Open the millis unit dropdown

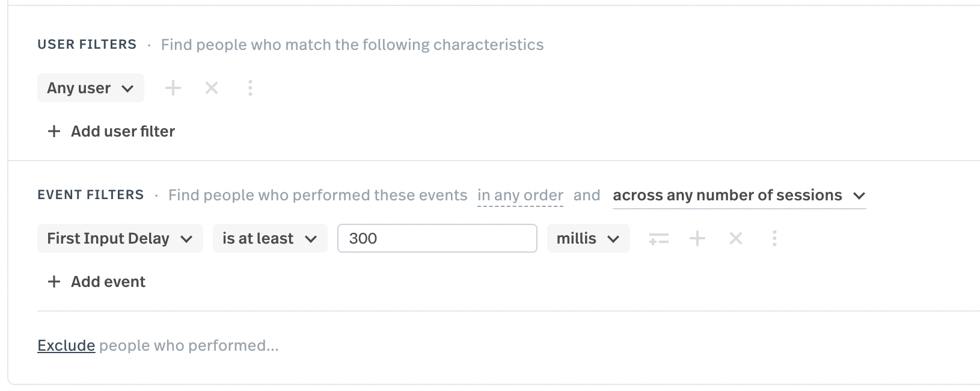pos(588,239)
